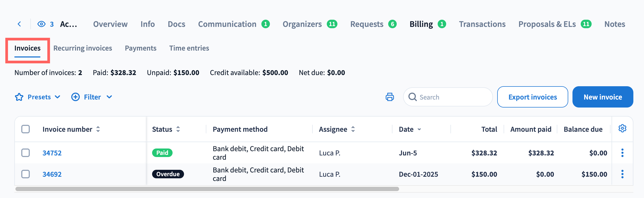Tick the select-all invoices checkbox
Screen dimensions: 644x198
click(x=26, y=129)
